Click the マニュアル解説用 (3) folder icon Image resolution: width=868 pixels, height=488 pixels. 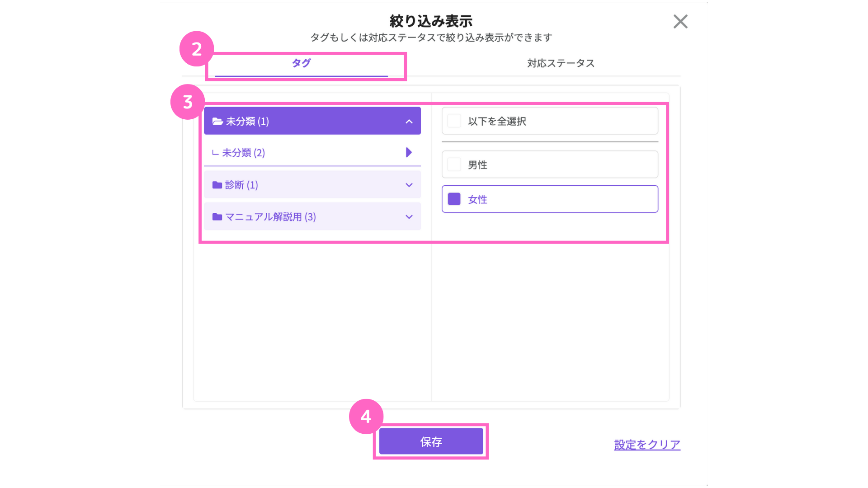pyautogui.click(x=217, y=217)
